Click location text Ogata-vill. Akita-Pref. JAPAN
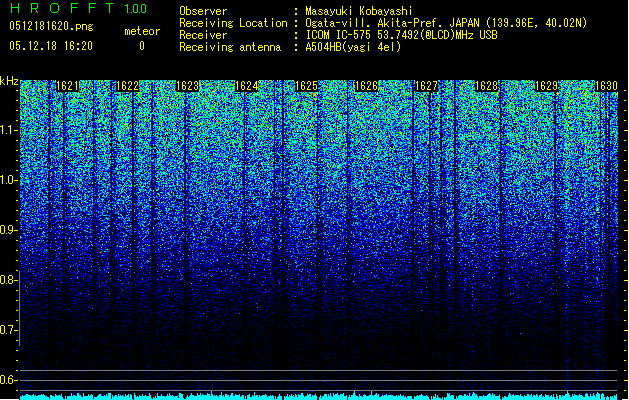The height and width of the screenshot is (400, 629). [x=392, y=23]
